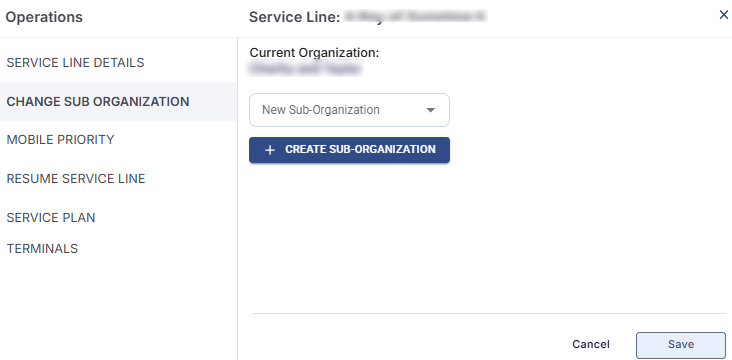Click empty area below Create Sub-Organization button
Screen dimensions: 732x360
click(486, 238)
